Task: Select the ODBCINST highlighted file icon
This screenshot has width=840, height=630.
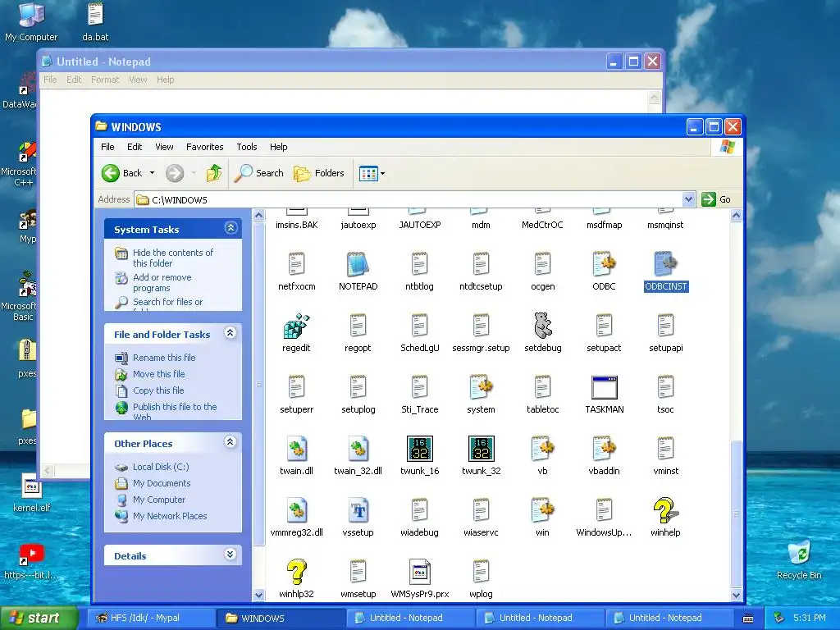Action: (665, 265)
